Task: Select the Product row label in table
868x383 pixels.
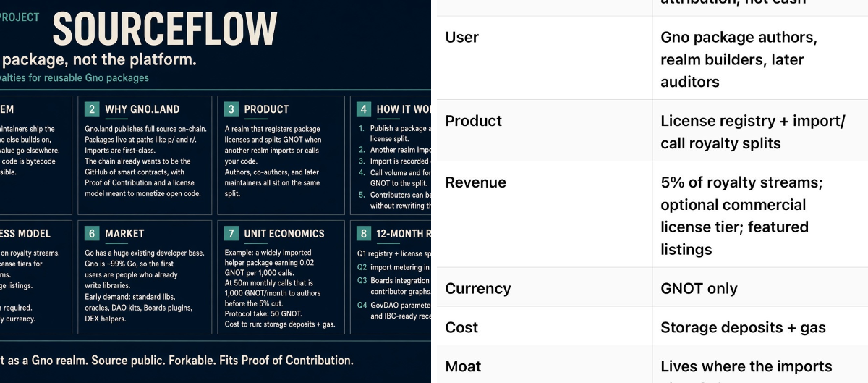Action: pos(474,121)
